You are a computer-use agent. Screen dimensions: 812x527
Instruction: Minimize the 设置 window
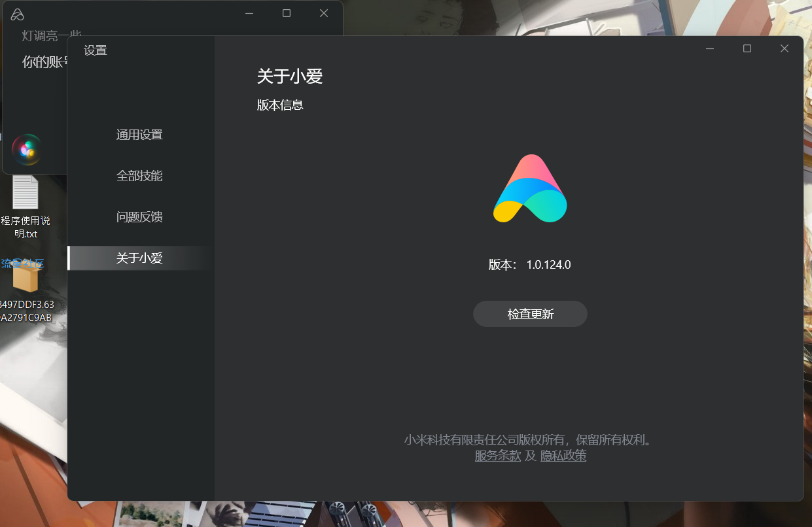pos(710,48)
